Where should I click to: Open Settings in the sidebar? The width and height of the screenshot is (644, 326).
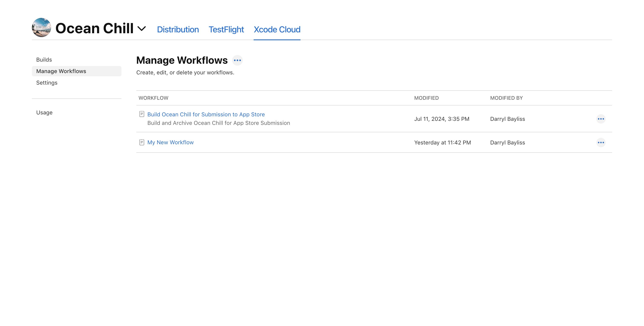(47, 82)
